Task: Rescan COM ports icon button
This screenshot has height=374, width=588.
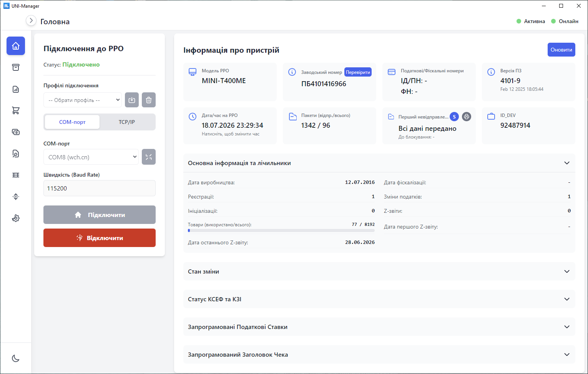Action: 149,157
